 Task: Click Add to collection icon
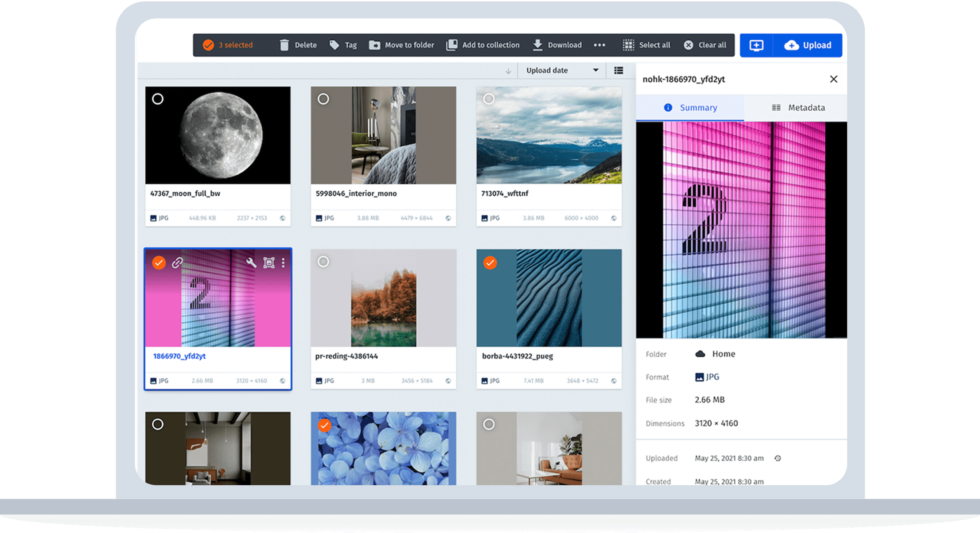coord(451,45)
